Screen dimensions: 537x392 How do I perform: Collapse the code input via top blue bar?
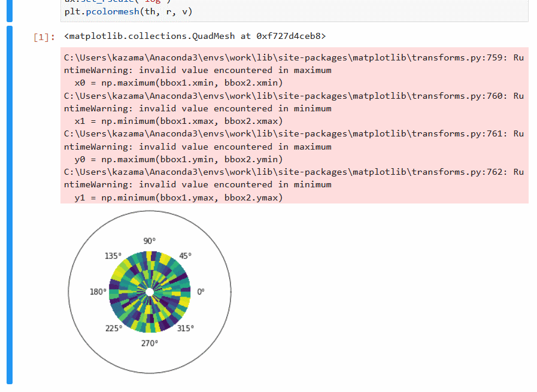click(x=9, y=10)
